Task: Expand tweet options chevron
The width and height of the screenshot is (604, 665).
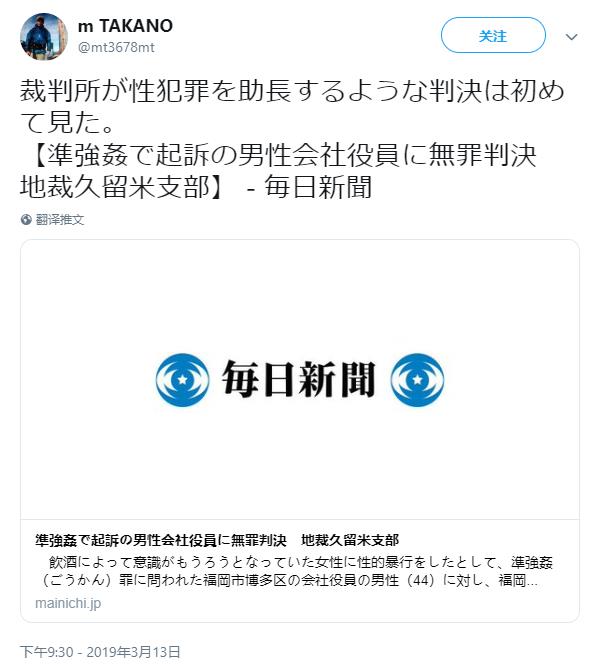Action: tap(571, 37)
